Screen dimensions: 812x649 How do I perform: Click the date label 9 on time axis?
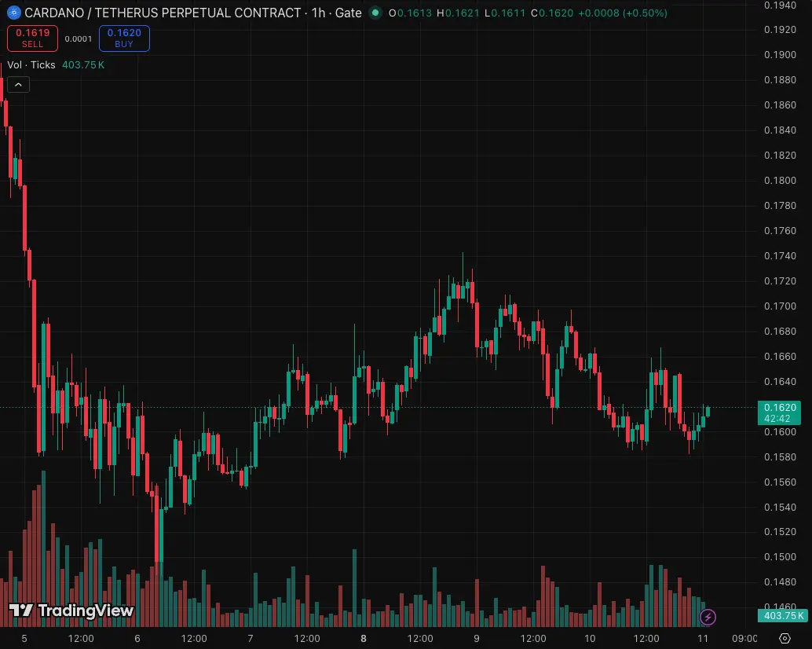pyautogui.click(x=477, y=638)
